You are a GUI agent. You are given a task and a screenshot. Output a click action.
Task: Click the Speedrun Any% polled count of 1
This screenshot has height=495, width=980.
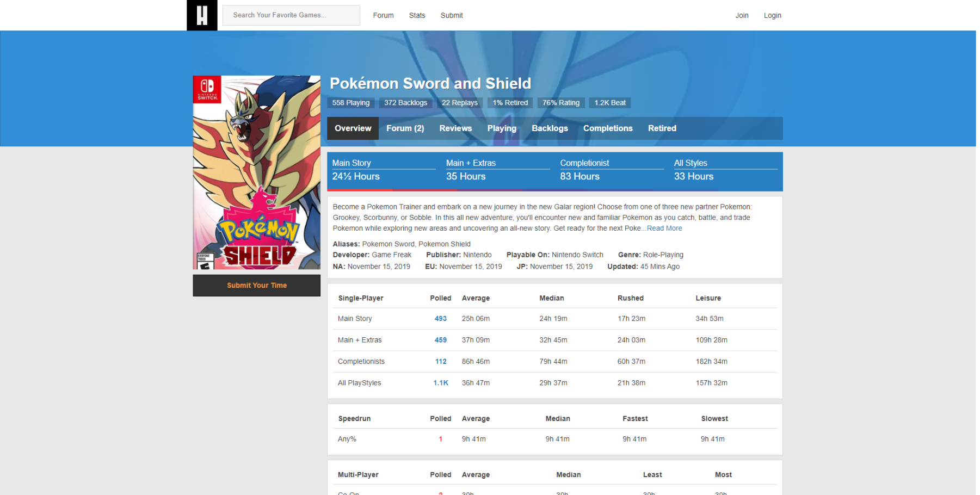[x=440, y=439]
